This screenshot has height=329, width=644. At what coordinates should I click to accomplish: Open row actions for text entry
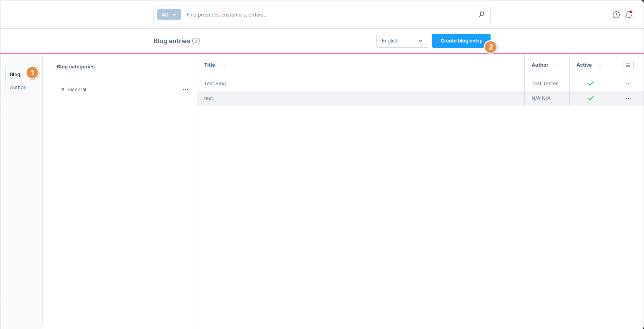(x=628, y=99)
